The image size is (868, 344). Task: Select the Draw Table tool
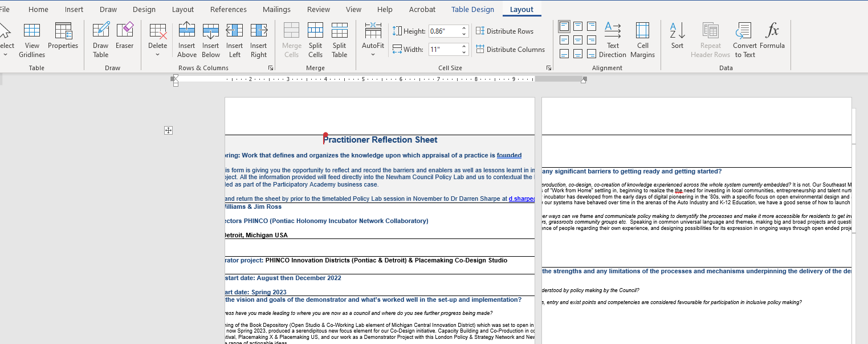(101, 40)
